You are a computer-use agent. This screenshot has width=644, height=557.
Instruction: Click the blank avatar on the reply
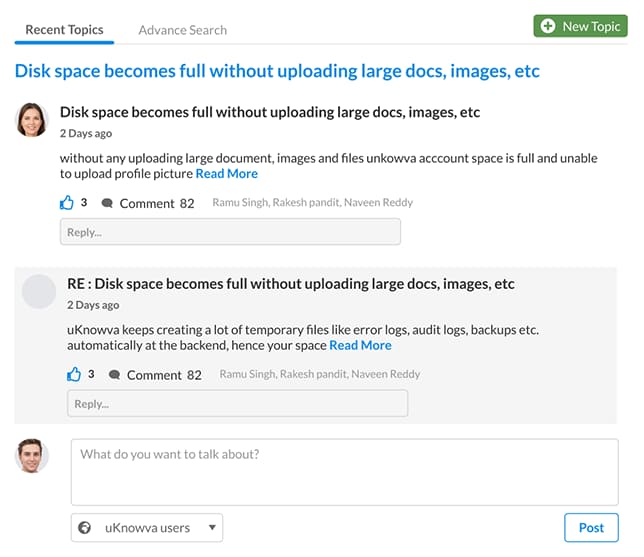point(39,291)
